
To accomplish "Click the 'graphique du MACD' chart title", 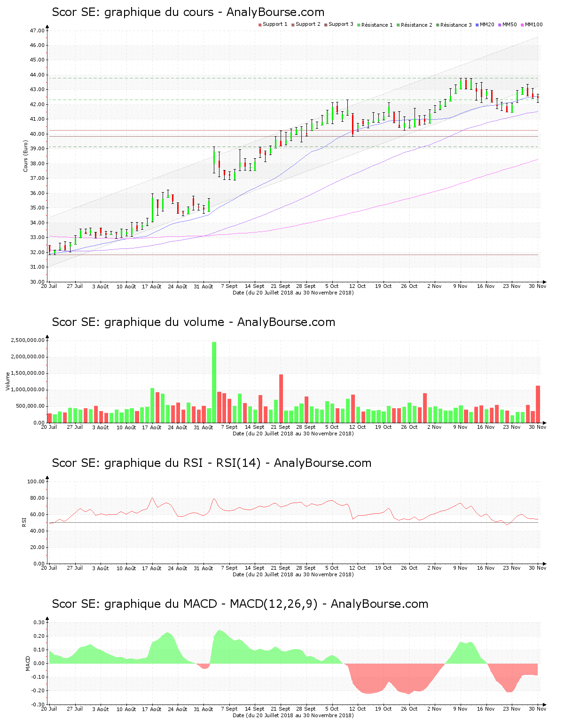I will click(240, 604).
